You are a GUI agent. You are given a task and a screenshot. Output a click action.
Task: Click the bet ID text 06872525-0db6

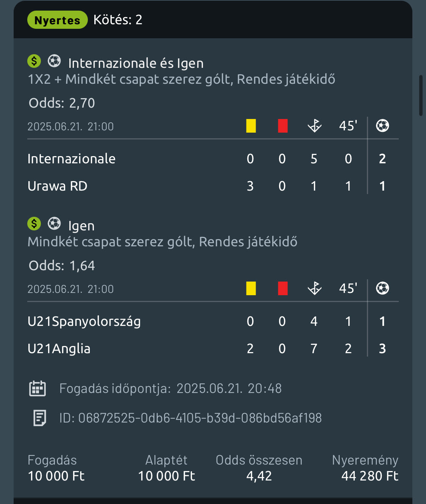tap(190, 418)
